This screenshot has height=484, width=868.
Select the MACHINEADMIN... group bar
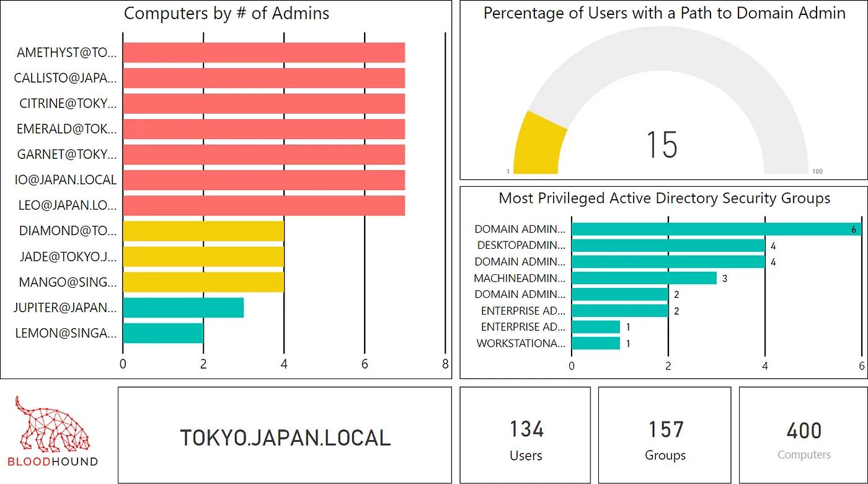(x=644, y=278)
